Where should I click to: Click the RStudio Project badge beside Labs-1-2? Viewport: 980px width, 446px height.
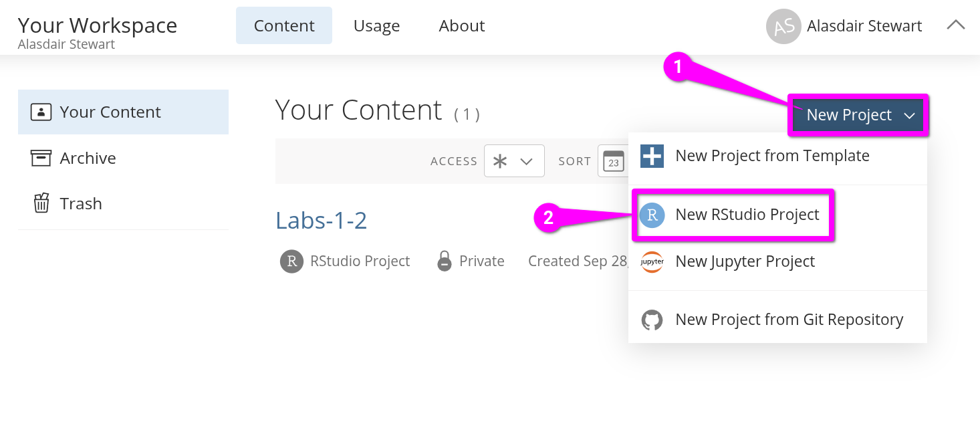[292, 261]
